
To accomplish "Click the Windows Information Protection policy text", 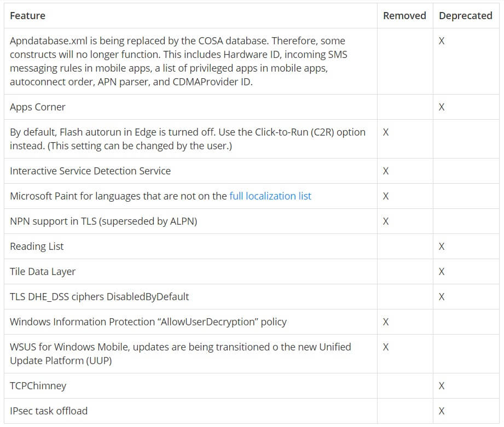I will tap(148, 321).
